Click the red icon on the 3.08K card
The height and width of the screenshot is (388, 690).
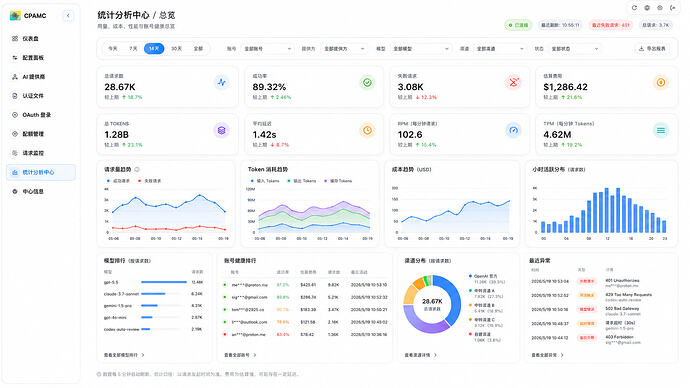[514, 82]
